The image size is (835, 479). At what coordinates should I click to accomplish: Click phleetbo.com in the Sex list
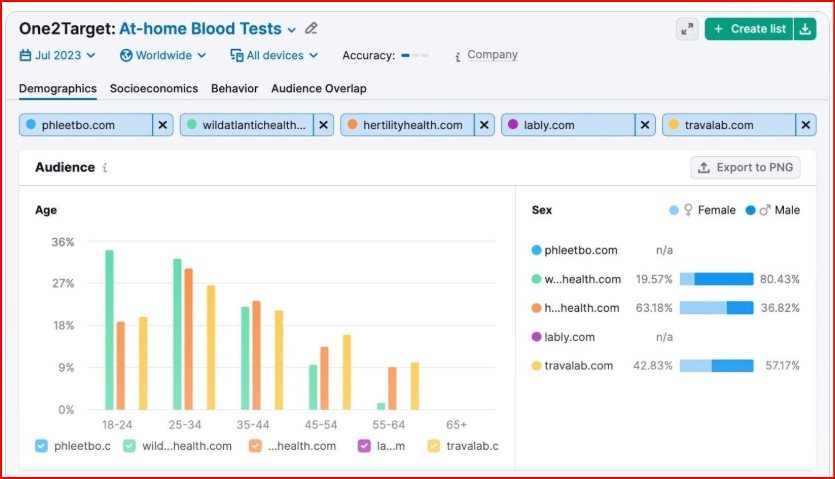(580, 250)
